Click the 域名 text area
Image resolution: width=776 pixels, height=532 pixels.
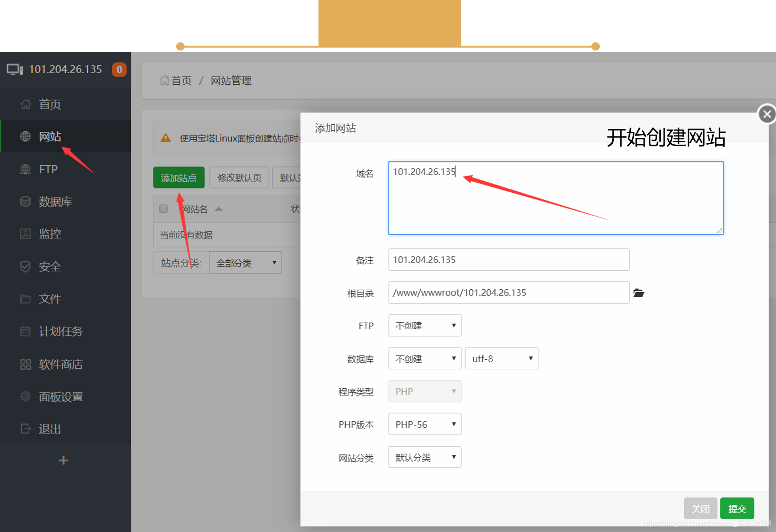pyautogui.click(x=556, y=198)
